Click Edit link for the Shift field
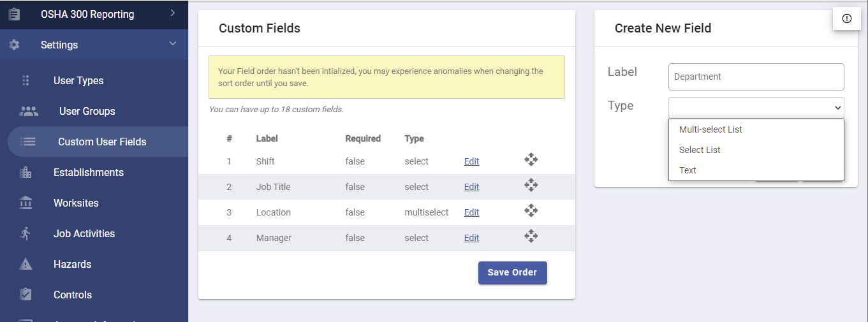Viewport: 868px width, 322px height. (x=471, y=161)
